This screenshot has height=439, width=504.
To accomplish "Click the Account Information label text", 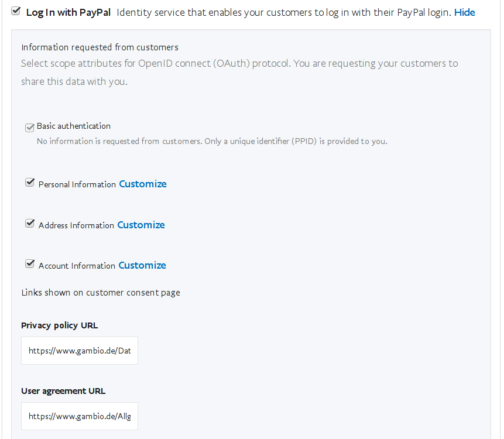I will (x=77, y=266).
